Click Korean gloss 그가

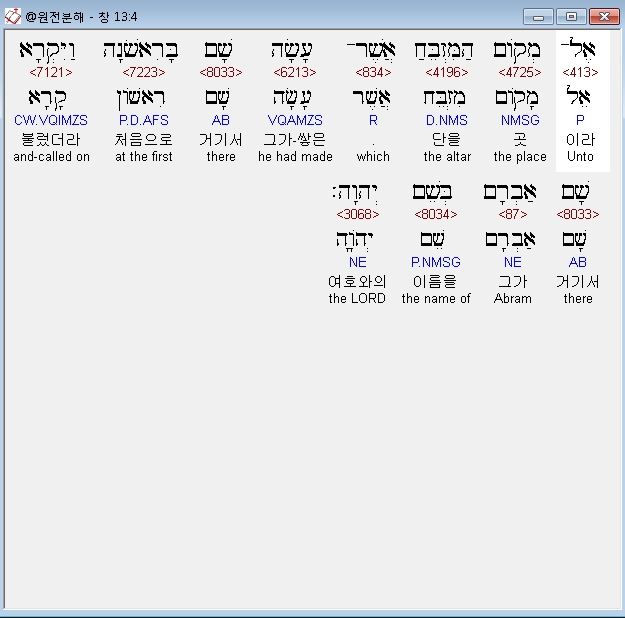(513, 282)
